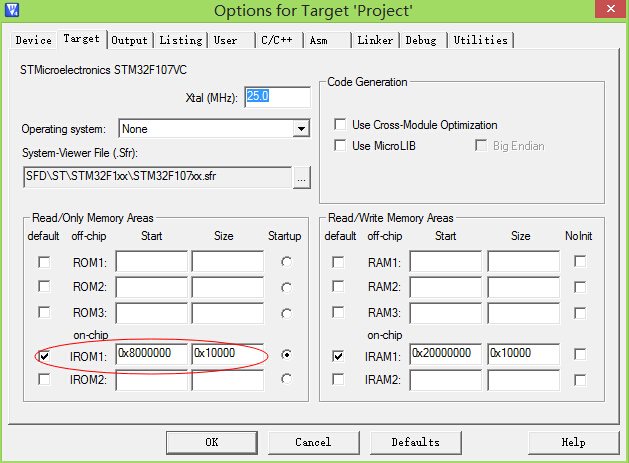Edit the IRAM1 Size value 0x10000
The image size is (629, 463).
tap(523, 354)
